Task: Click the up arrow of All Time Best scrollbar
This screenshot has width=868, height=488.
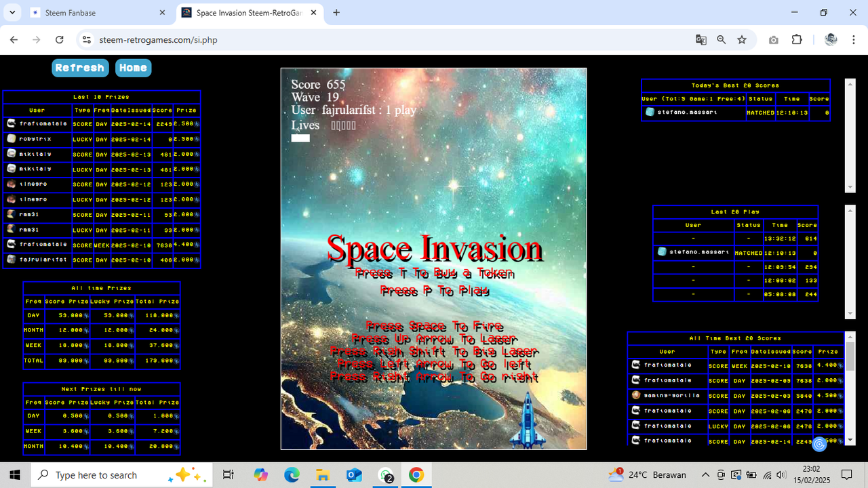Action: (850, 337)
